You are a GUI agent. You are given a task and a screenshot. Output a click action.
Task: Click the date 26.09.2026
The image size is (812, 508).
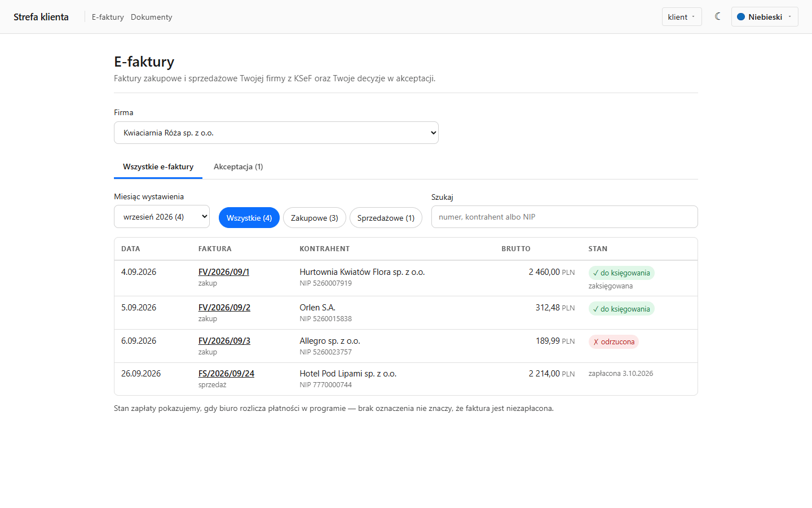coord(141,374)
